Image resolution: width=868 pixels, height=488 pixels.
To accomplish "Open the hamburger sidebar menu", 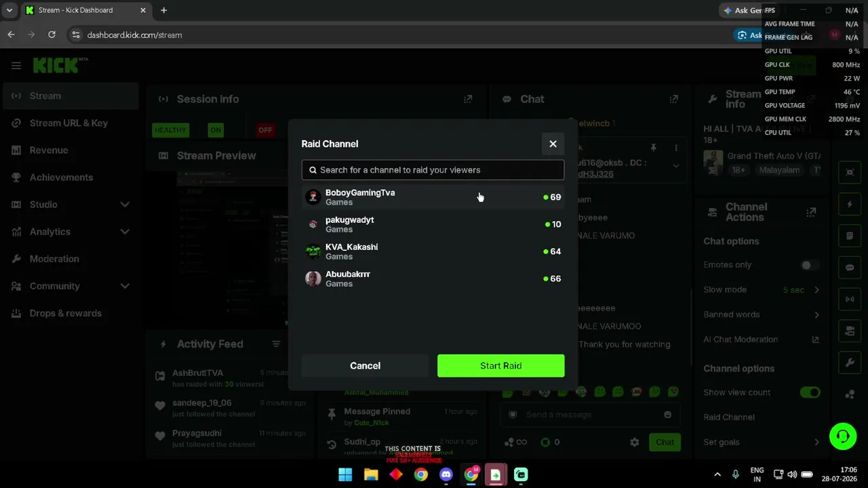I will 16,66.
